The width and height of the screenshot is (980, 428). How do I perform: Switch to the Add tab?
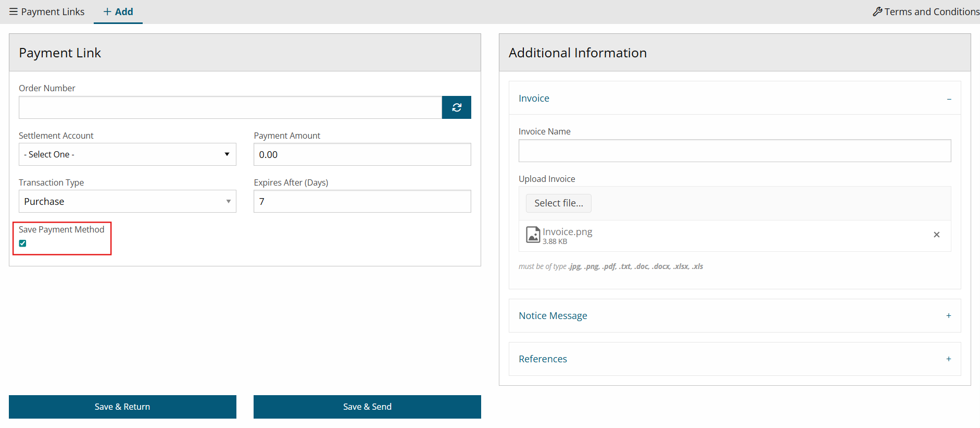coord(123,11)
